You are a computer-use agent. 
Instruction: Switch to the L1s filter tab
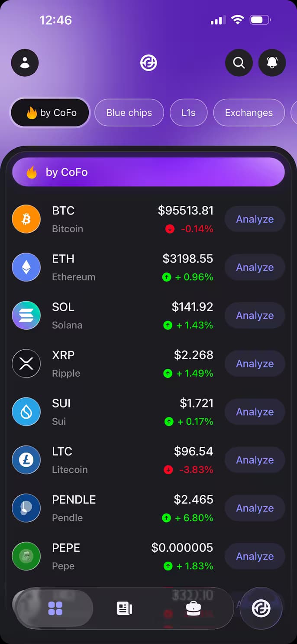[x=188, y=113]
